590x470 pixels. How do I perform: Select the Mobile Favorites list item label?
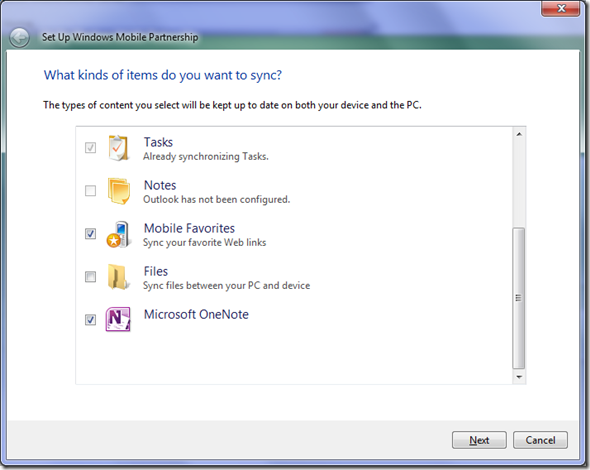[189, 228]
